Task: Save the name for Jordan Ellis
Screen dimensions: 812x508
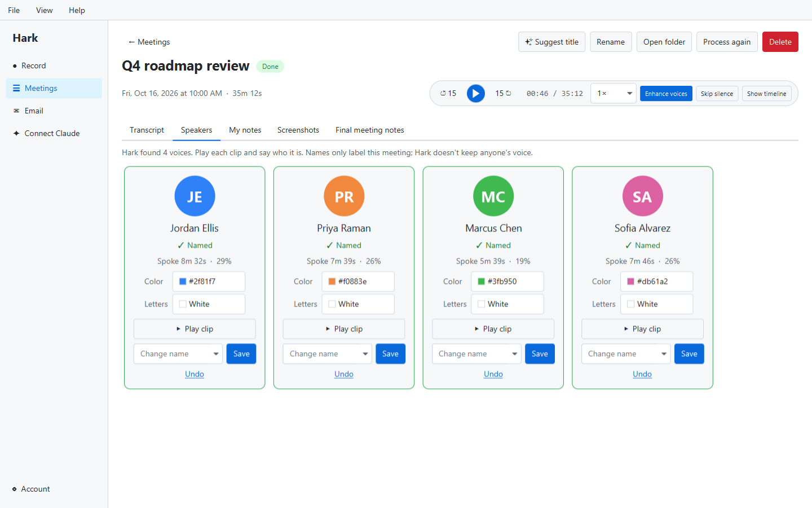Action: (x=241, y=354)
